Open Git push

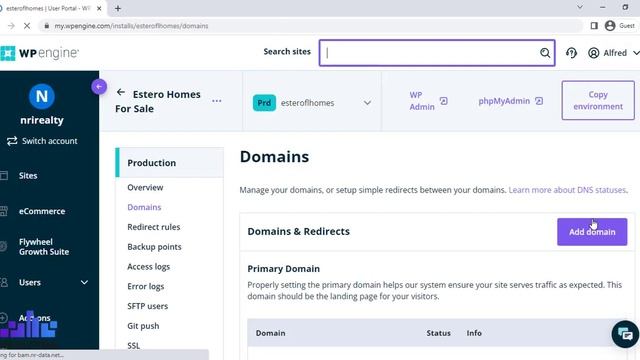pos(143,326)
